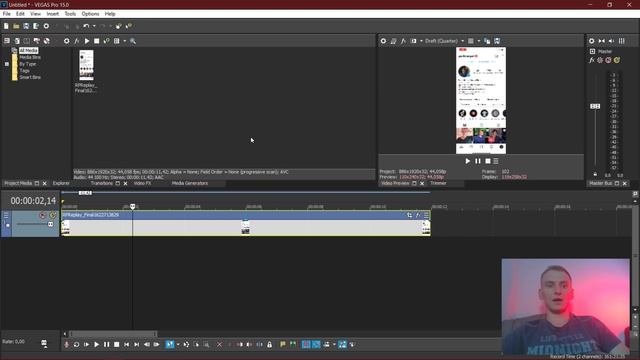Open Event FX on the clip
The height and width of the screenshot is (360, 640).
pos(418,215)
